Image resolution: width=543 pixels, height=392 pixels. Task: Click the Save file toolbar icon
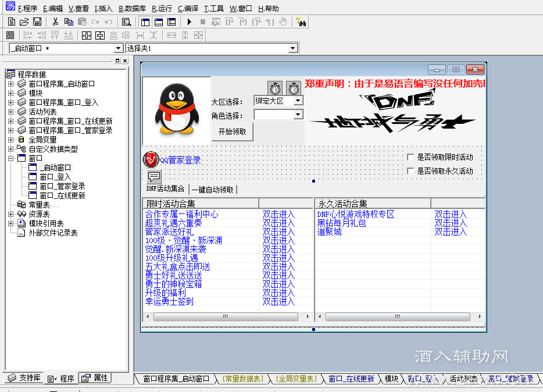[x=37, y=22]
